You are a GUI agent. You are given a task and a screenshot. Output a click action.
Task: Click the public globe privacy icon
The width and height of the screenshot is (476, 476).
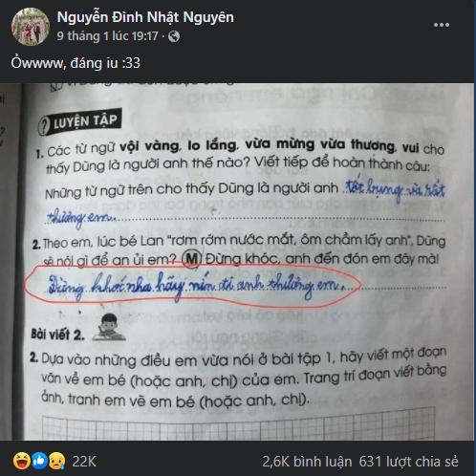point(174,36)
